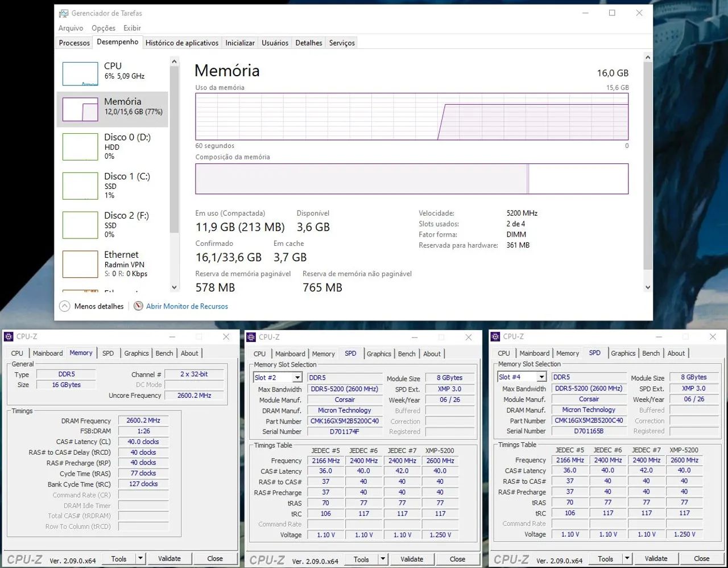728x568 pixels.
Task: Open the Opções menu
Action: [x=104, y=28]
